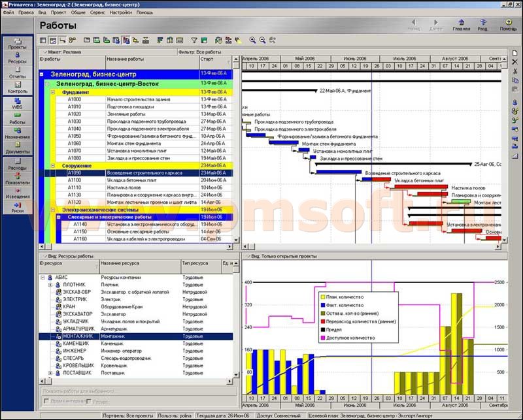Open Назначения in the left sidebar
Viewport: 523px width, 420px height.
pyautogui.click(x=18, y=133)
